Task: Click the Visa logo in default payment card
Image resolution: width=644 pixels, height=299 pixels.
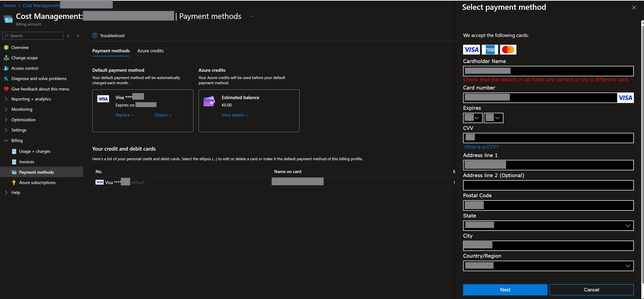Action: click(103, 99)
